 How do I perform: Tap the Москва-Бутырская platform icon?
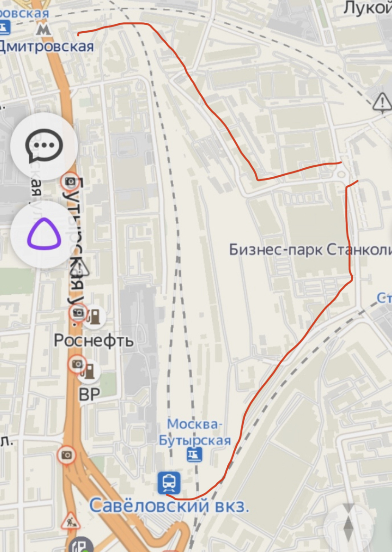(194, 454)
